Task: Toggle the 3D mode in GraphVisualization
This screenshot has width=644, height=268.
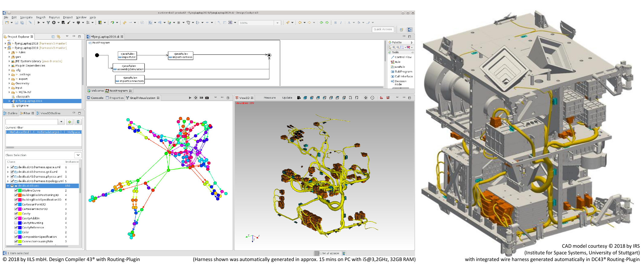Action: (x=201, y=98)
